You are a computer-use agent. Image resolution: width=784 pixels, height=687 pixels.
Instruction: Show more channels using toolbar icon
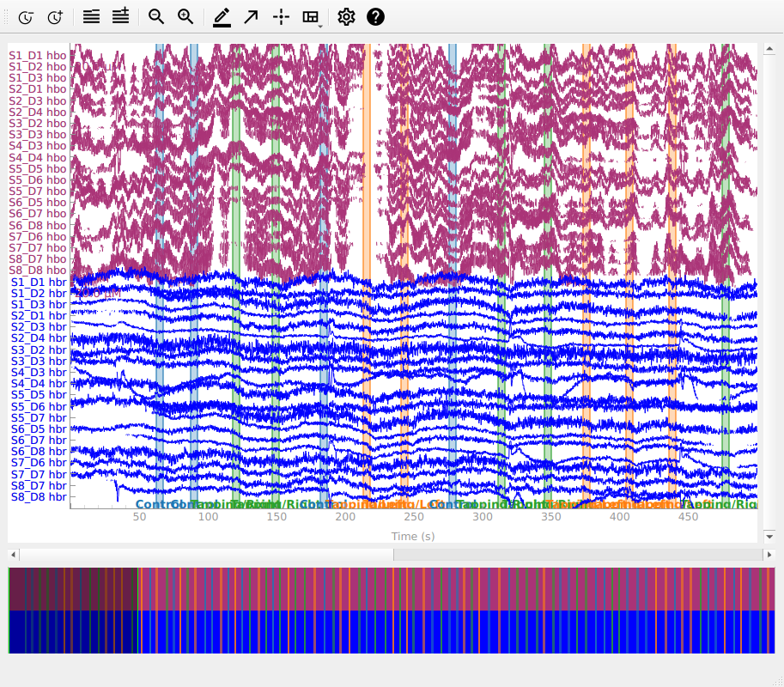tap(120, 16)
